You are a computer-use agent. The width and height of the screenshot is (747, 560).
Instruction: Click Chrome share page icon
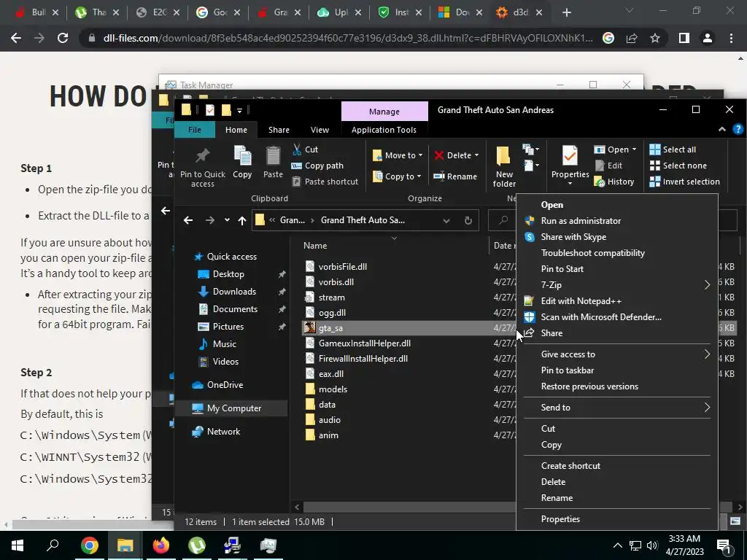point(632,38)
